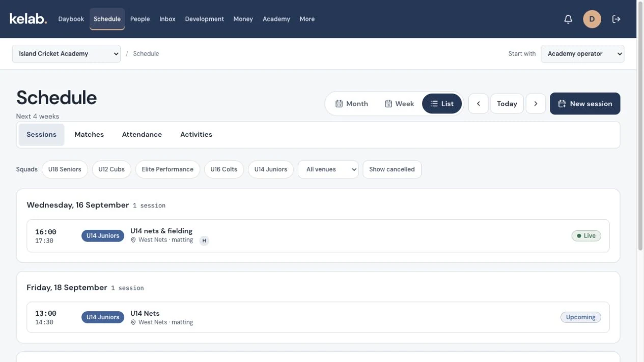Click 'West Nets · matting' under U14 Nets
The image size is (644, 362).
pos(165,322)
